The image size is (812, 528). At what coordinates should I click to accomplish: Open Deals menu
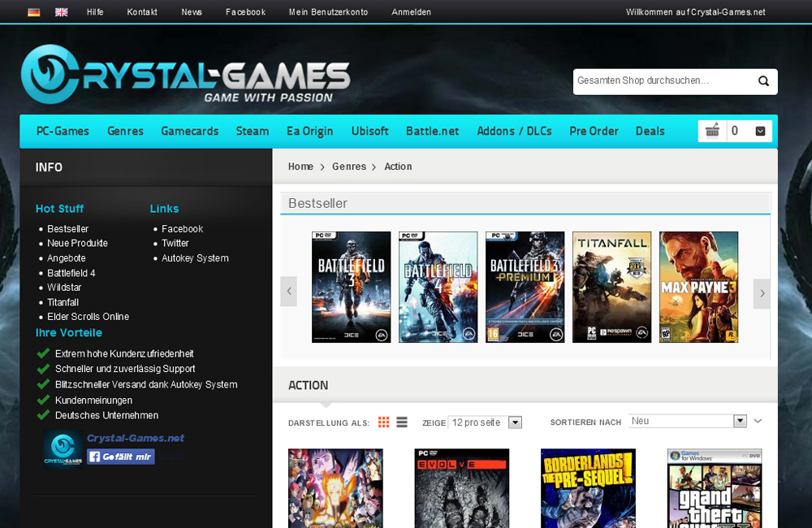click(x=650, y=131)
